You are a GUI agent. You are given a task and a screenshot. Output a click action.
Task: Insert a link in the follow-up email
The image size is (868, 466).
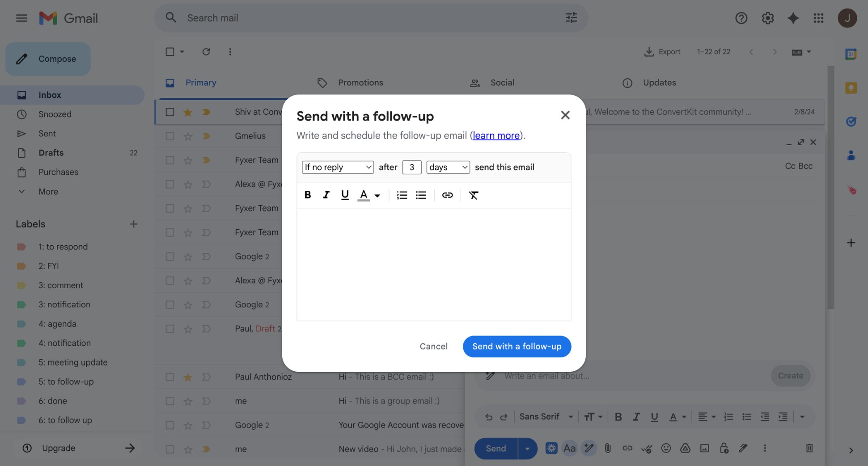pyautogui.click(x=447, y=195)
